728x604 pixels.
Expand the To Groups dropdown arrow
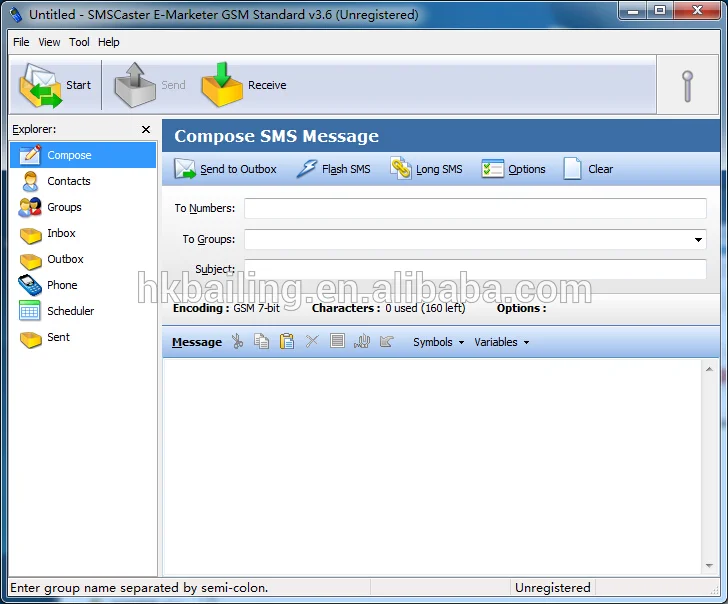pos(698,240)
